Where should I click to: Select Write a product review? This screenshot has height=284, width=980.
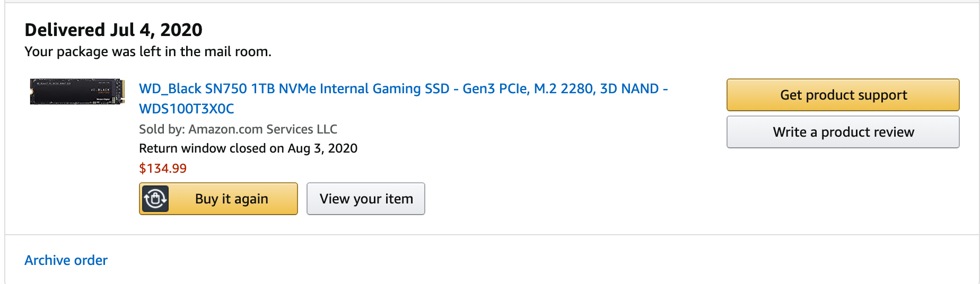(843, 132)
